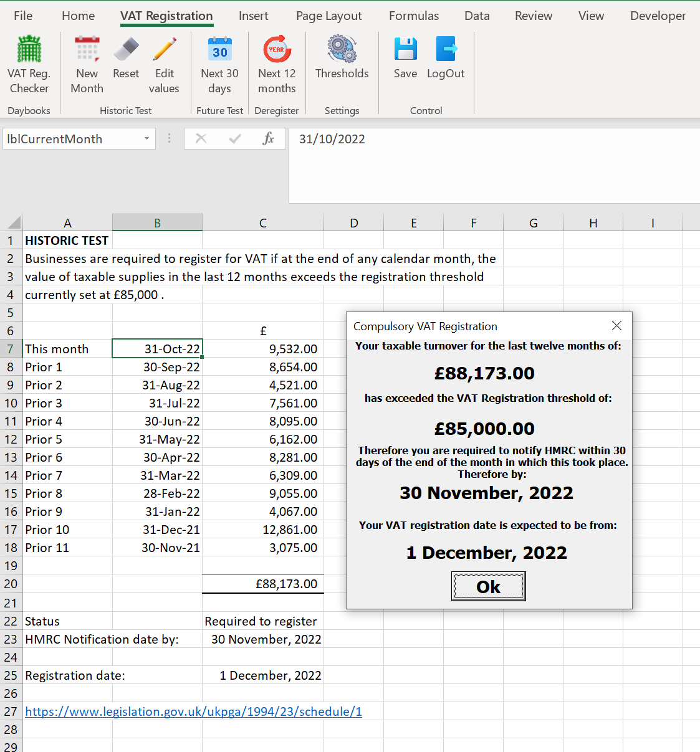The image size is (700, 752).
Task: Close the Compulsory VAT Registration dialog
Action: (x=616, y=325)
